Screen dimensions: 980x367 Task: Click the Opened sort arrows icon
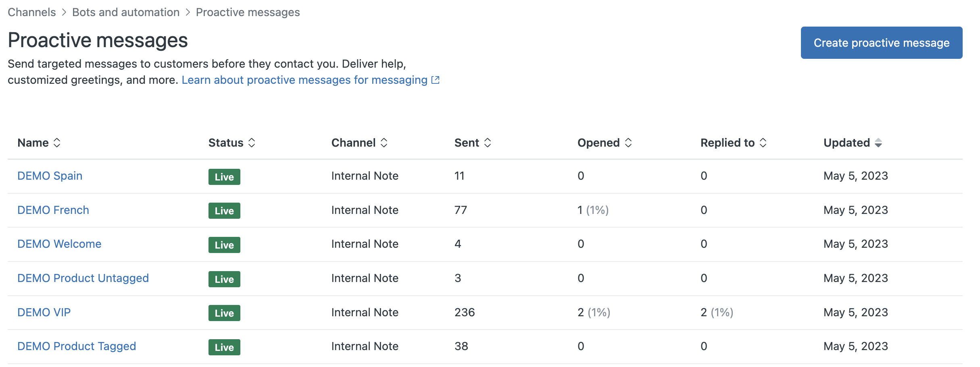[628, 143]
